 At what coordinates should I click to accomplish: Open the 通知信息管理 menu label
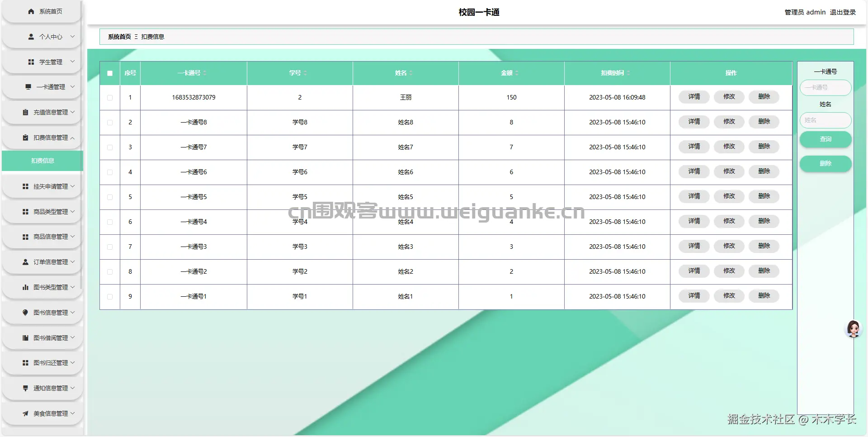[51, 388]
